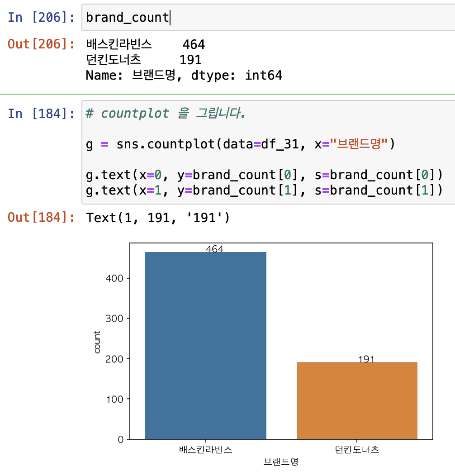The image size is (455, 476).
Task: Click the '464' annotation above blue bar
Action: [214, 249]
